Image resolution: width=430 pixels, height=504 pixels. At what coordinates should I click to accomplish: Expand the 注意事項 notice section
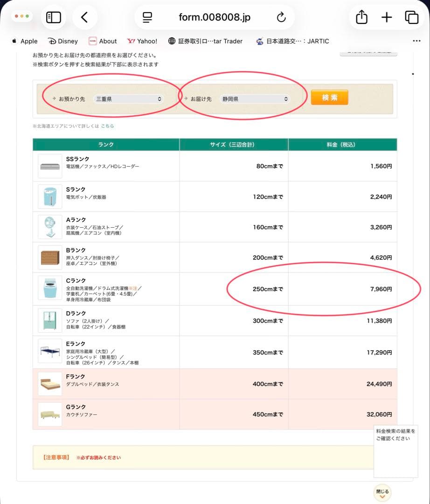[x=82, y=457]
